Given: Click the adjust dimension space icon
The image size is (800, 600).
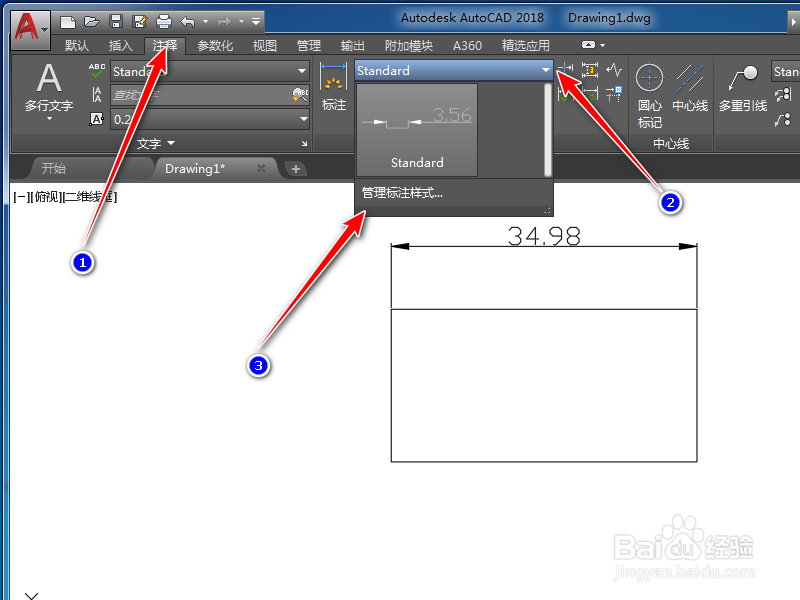Looking at the screenshot, I should [x=590, y=69].
